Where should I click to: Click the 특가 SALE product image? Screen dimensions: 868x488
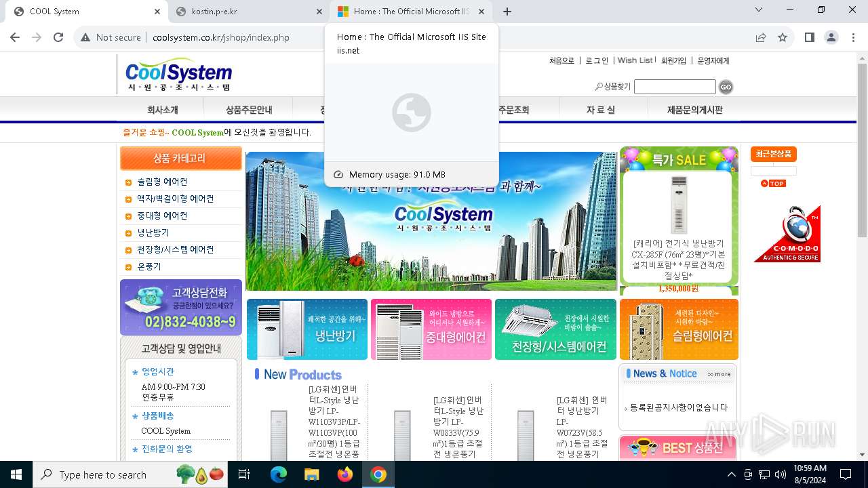click(679, 205)
